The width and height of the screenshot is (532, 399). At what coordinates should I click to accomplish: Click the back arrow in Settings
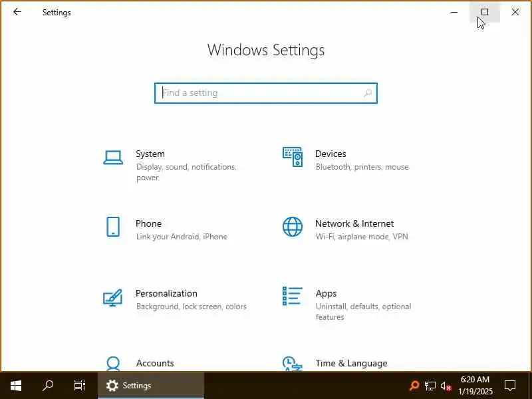[x=17, y=12]
